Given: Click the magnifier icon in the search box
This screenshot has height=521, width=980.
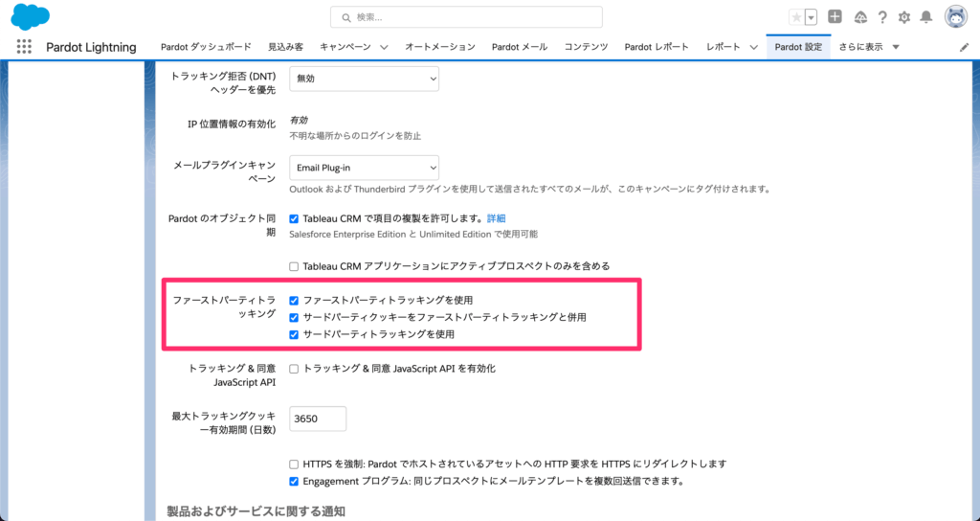Looking at the screenshot, I should [346, 18].
